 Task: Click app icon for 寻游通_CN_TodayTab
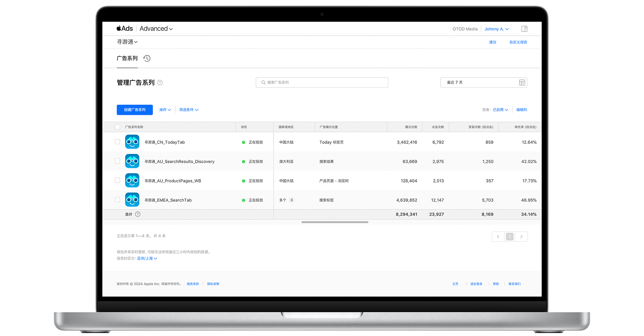click(132, 142)
